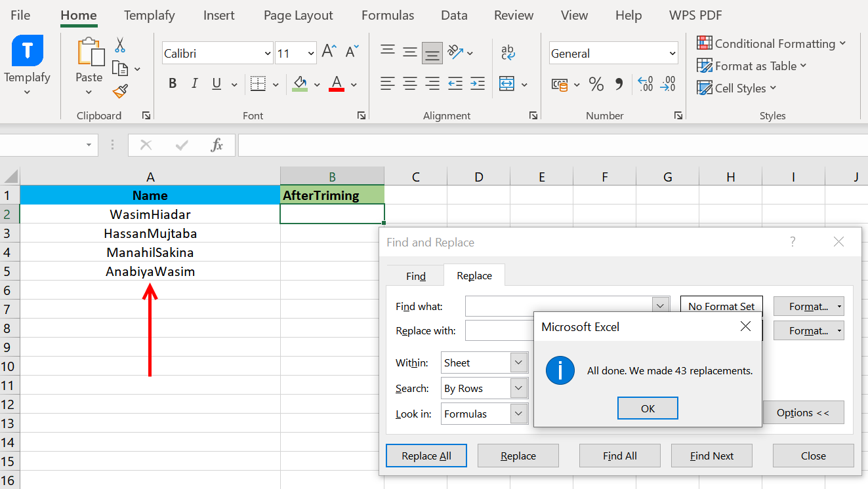Image resolution: width=868 pixels, height=489 pixels.
Task: Click the Comma Style icon
Action: (618, 84)
